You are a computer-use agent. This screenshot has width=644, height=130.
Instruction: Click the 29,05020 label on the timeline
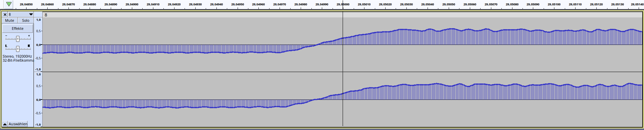(385, 4)
